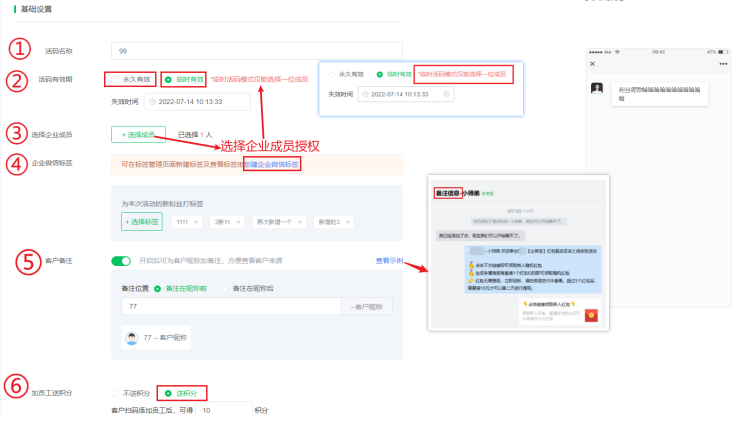The image size is (750, 424).
Task: Select the 不送积分 radio
Action: click(x=115, y=393)
